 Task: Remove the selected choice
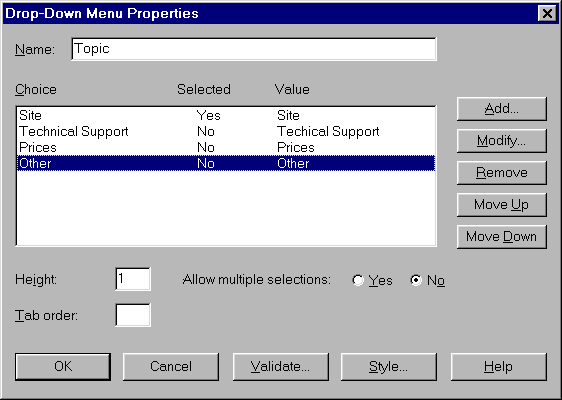click(501, 173)
